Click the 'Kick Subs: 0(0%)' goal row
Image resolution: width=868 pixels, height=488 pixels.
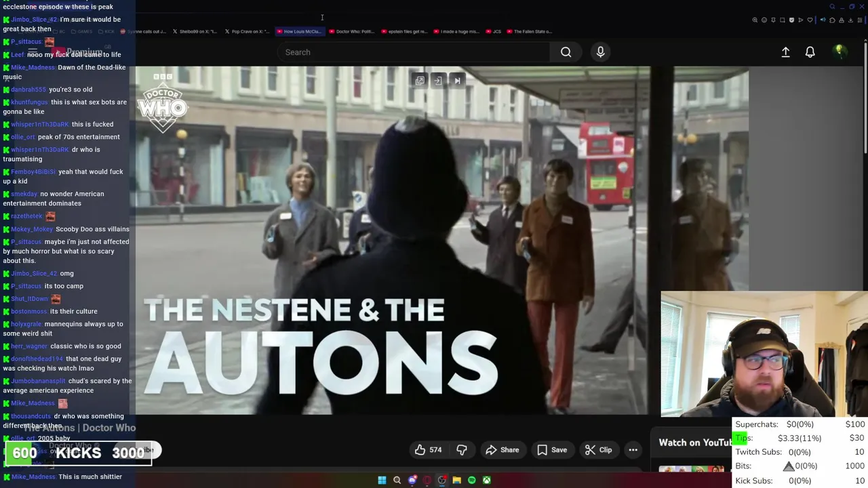click(x=800, y=481)
